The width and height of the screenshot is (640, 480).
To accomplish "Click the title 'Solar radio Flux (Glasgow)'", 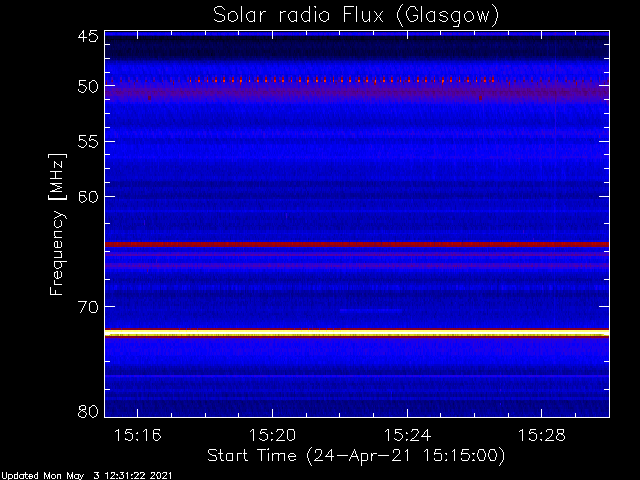I will pos(356,15).
